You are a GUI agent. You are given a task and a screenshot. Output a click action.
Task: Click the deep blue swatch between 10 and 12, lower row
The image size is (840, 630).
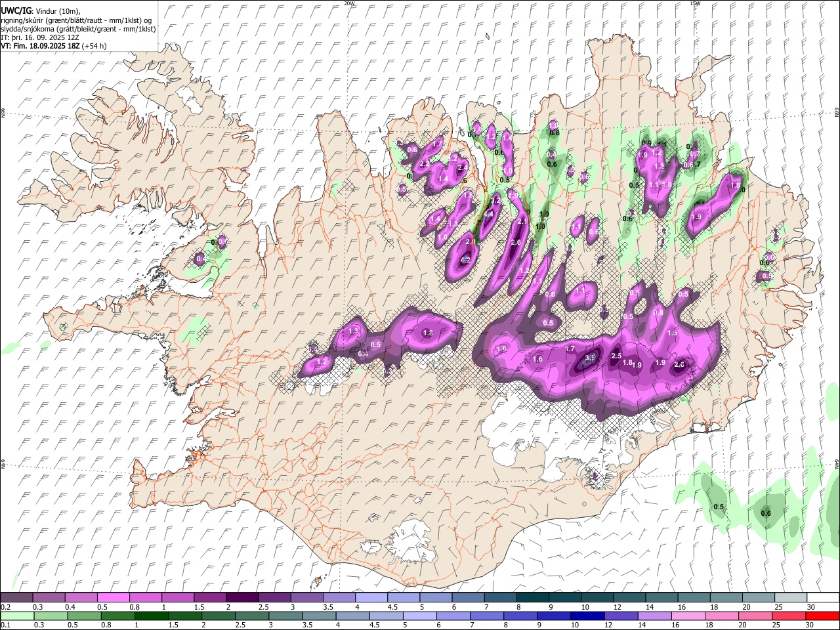[587, 616]
